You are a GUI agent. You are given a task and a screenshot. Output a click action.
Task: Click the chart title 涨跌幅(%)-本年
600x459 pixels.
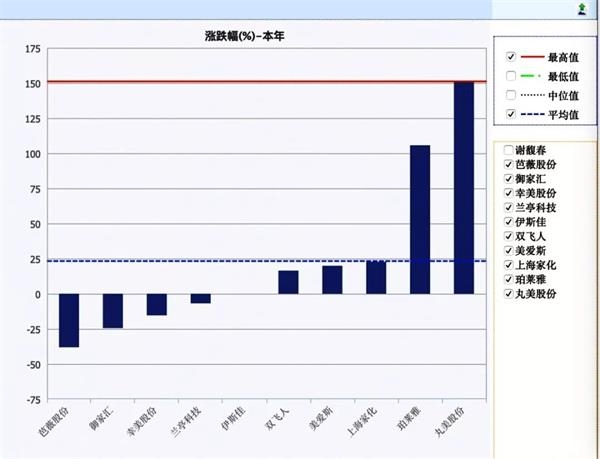tap(245, 36)
